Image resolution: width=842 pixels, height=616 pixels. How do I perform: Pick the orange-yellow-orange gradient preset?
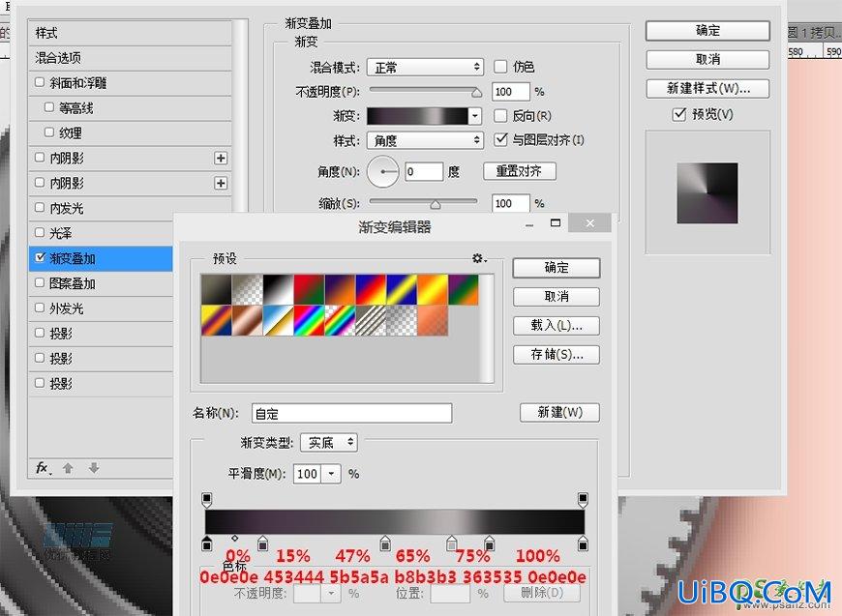[x=433, y=290]
